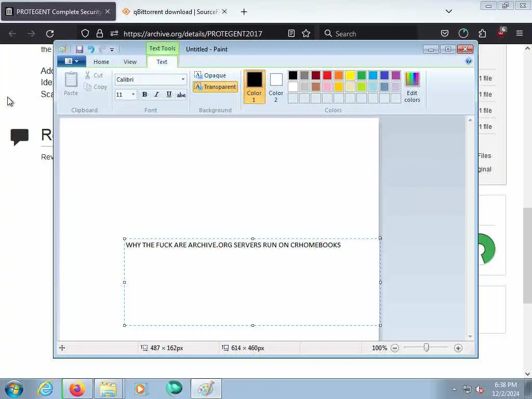This screenshot has height=399, width=532.
Task: Pick the red color swatch
Action: tap(327, 75)
